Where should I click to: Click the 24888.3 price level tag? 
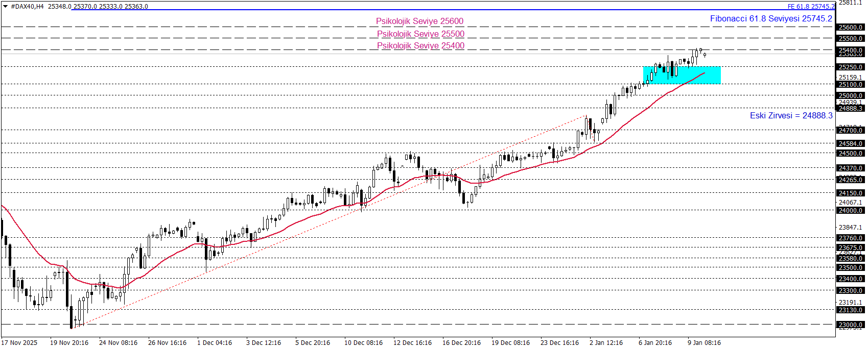coord(851,109)
